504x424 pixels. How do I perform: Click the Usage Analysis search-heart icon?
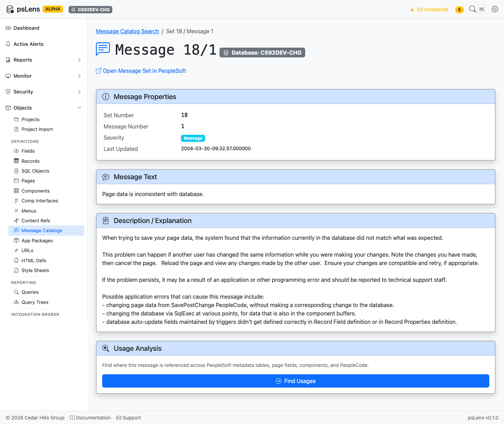pyautogui.click(x=106, y=348)
